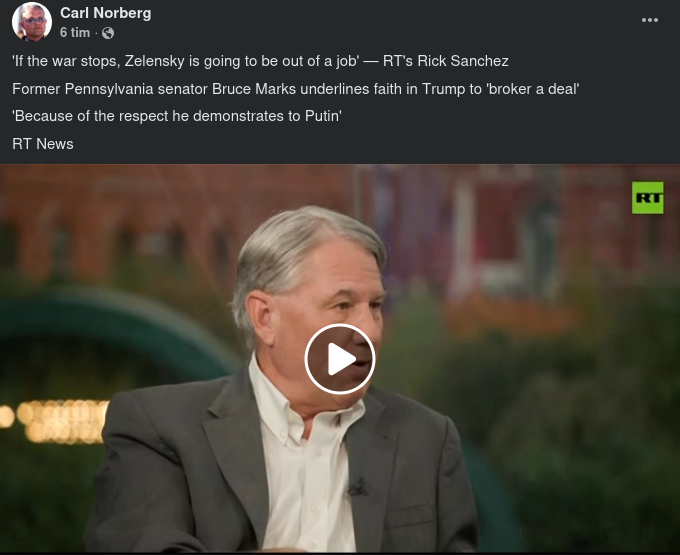This screenshot has width=680, height=555.
Task: Click the Bruce Marks text line
Action: [x=296, y=89]
